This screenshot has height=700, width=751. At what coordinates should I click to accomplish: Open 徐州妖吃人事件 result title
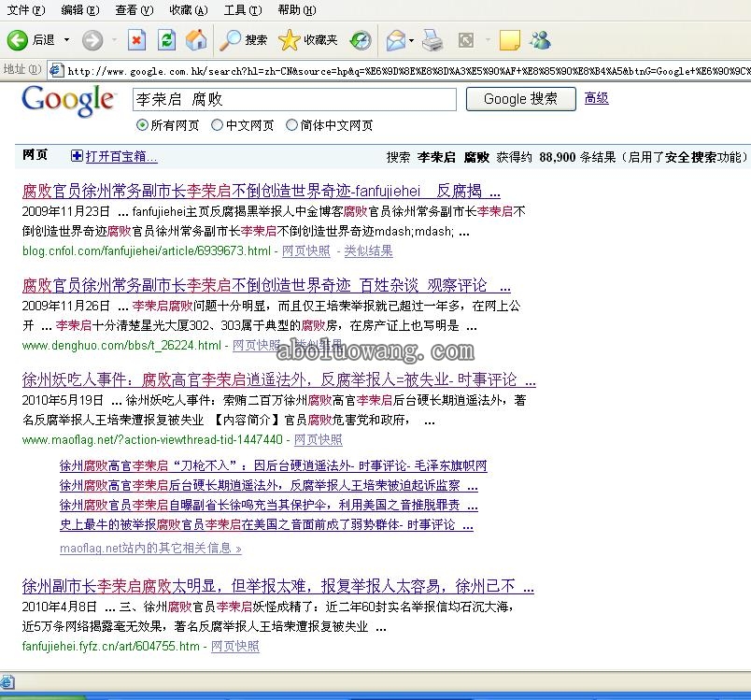[278, 380]
